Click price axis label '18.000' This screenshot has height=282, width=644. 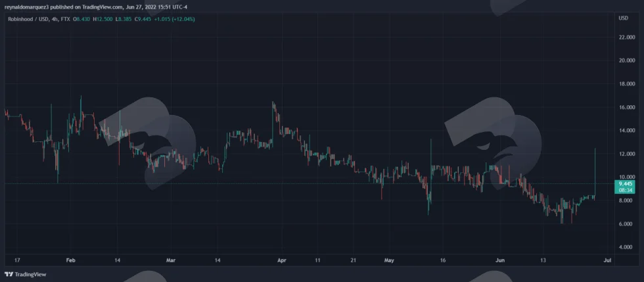(627, 84)
